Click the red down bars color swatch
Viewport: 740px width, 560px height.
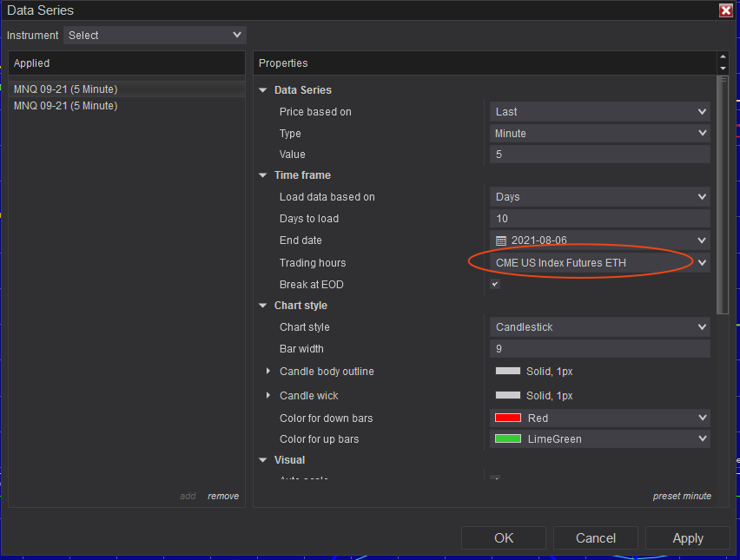(508, 418)
